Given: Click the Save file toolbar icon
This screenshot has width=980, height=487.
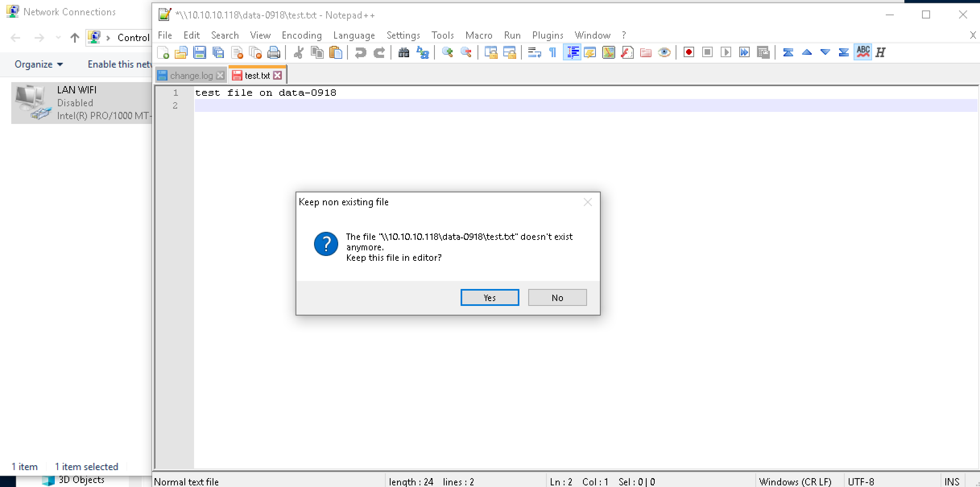Looking at the screenshot, I should 200,53.
